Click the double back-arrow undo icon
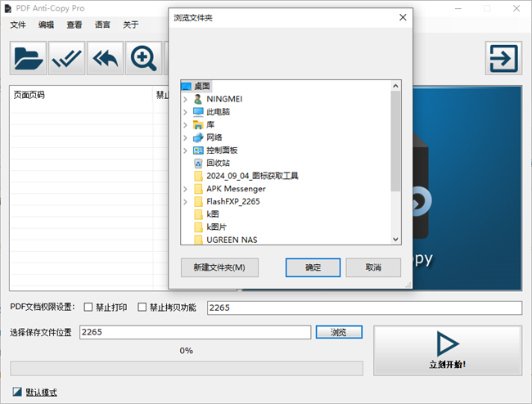The width and height of the screenshot is (532, 404). [x=106, y=58]
